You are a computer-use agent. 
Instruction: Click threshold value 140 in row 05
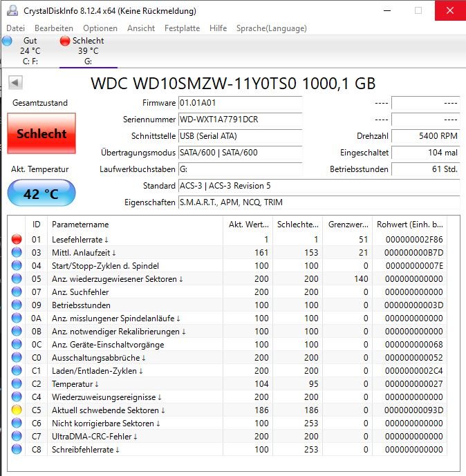tap(361, 278)
